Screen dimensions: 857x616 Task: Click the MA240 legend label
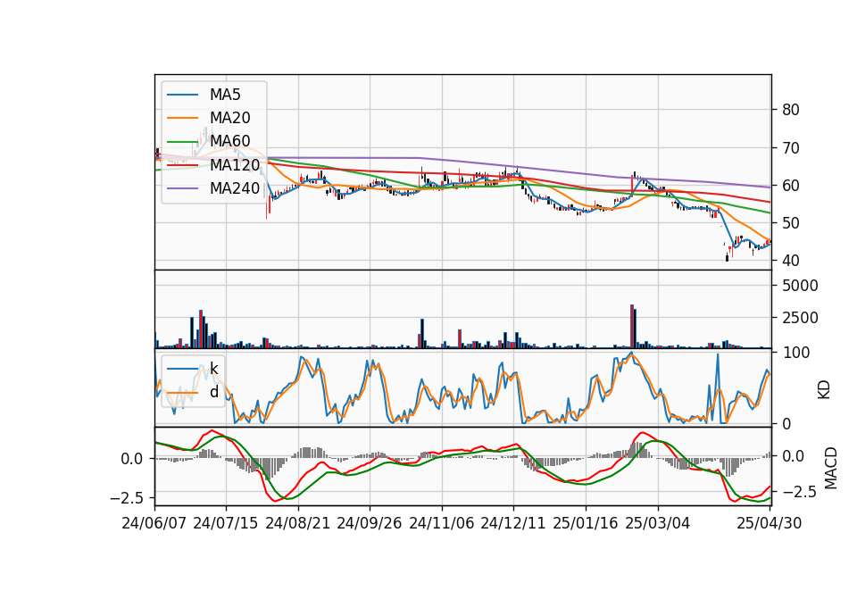pos(235,188)
